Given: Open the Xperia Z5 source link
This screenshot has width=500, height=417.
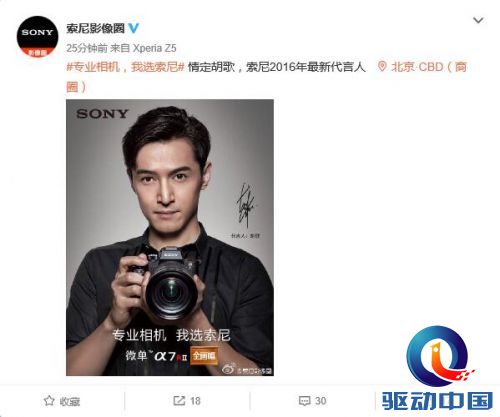Looking at the screenshot, I should (x=154, y=48).
